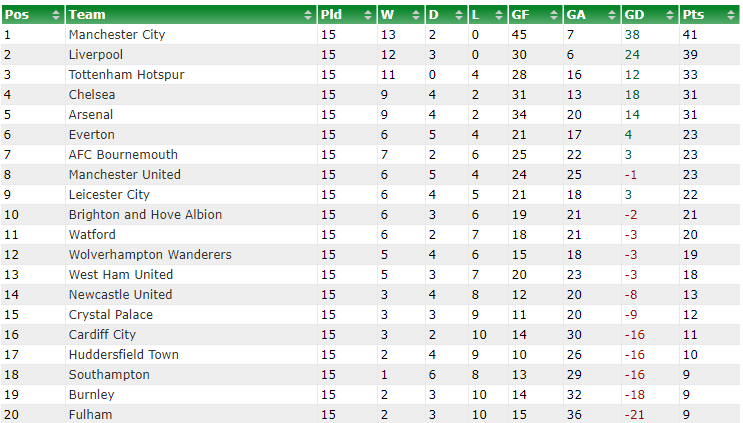Click Tottenham Hotspur in the table

pos(126,75)
